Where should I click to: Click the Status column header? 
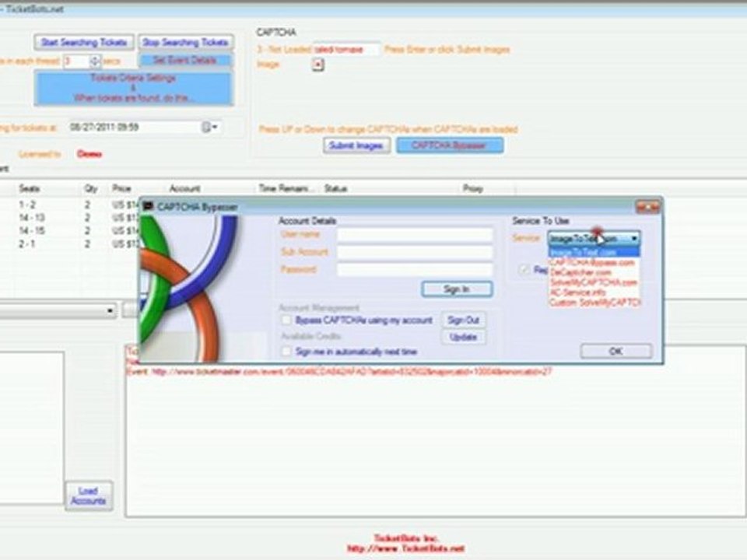[335, 188]
